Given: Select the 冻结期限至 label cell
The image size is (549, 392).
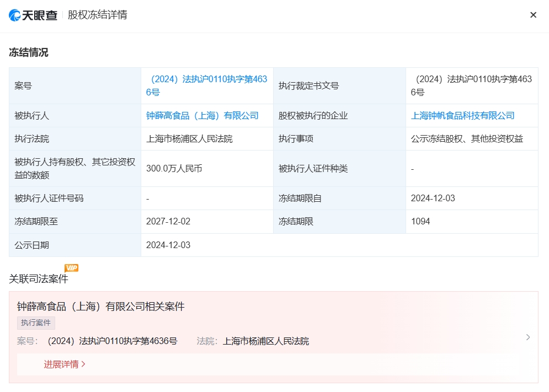Looking at the screenshot, I should coord(75,222).
